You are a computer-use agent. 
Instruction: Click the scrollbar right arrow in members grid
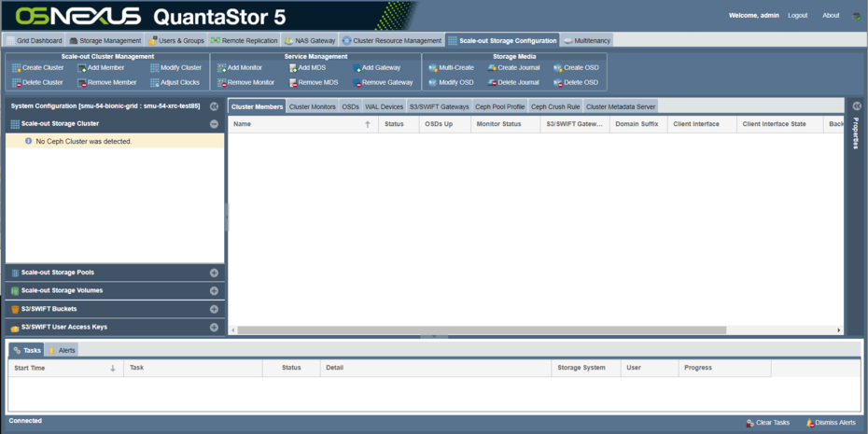[839, 330]
